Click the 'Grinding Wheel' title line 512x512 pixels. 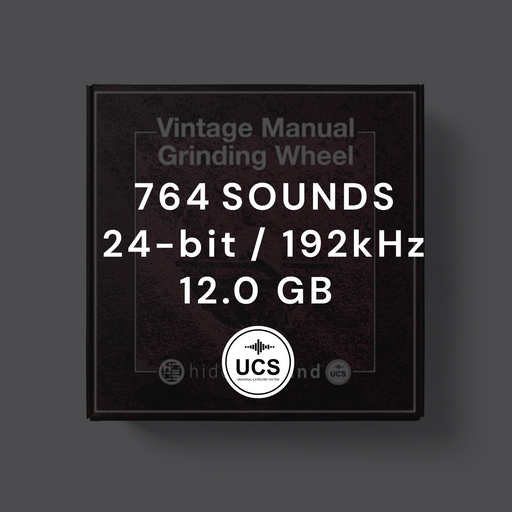256,156
